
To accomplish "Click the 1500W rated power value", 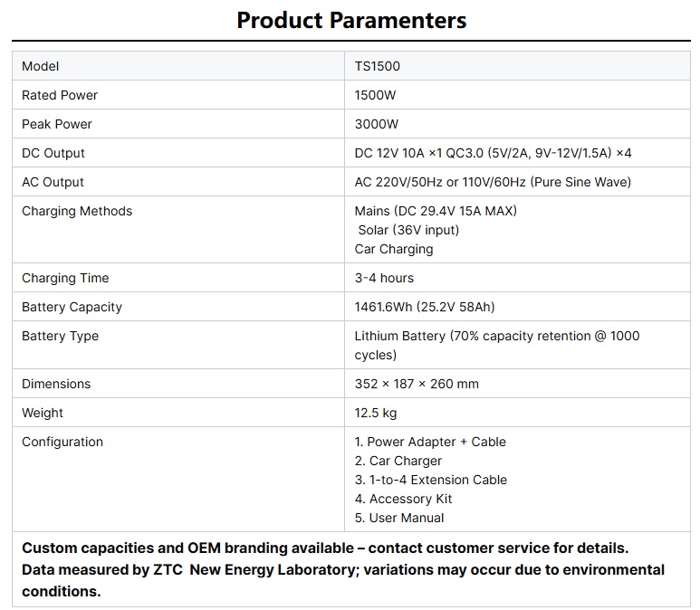I will point(375,95).
